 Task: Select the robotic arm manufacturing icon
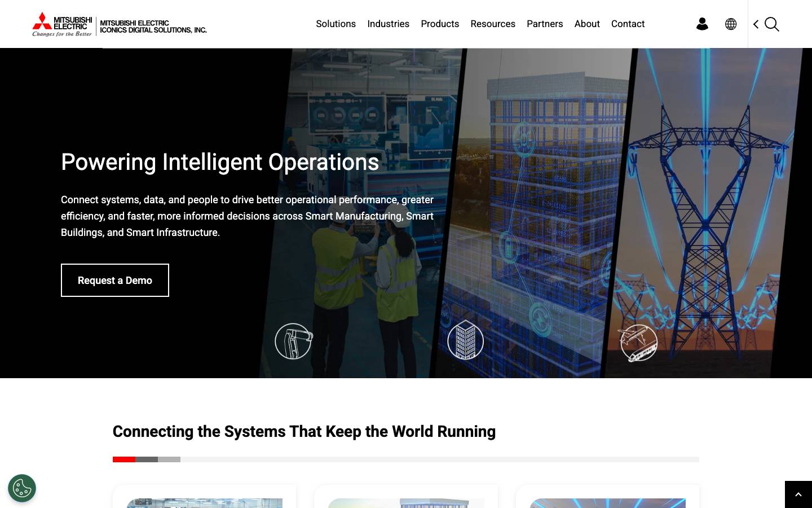pos(294,341)
